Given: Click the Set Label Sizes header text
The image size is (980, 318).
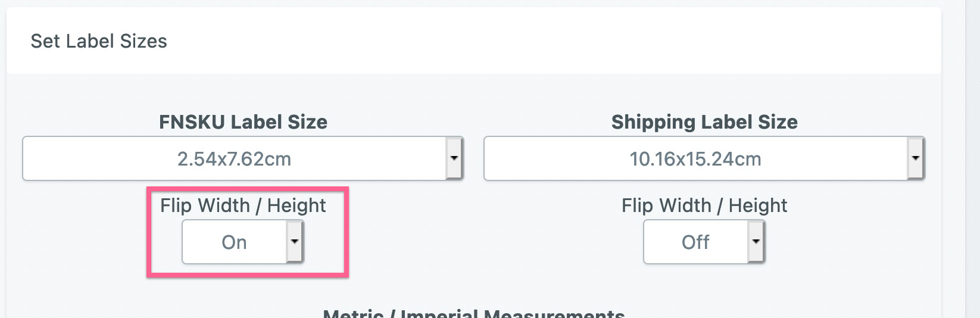Looking at the screenshot, I should (99, 41).
